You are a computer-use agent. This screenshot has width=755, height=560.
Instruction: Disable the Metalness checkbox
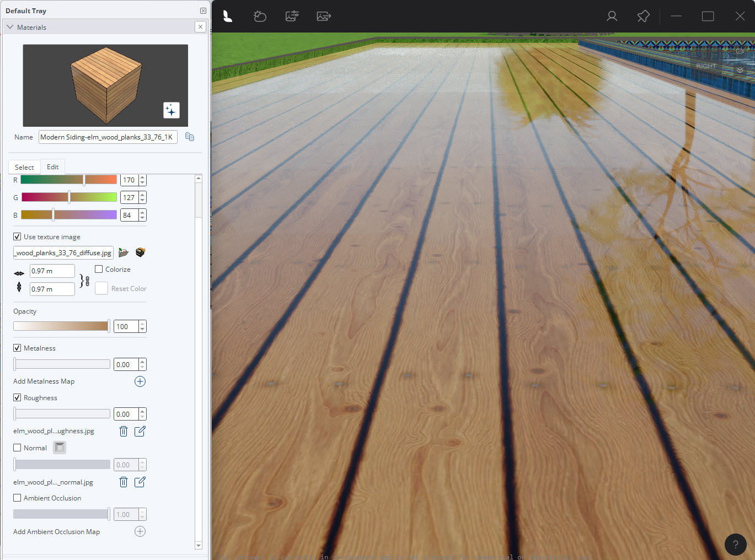[17, 348]
